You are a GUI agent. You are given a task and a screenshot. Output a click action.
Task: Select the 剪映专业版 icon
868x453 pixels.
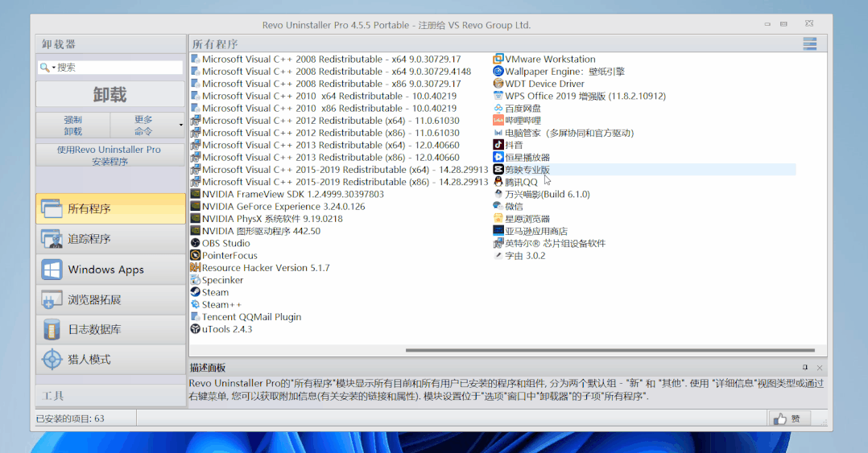pyautogui.click(x=498, y=169)
